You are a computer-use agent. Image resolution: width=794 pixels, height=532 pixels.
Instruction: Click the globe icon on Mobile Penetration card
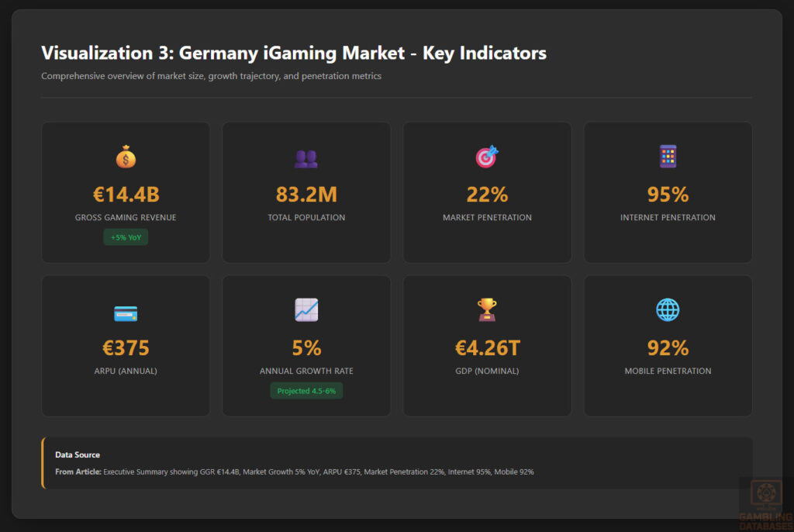[x=668, y=309]
